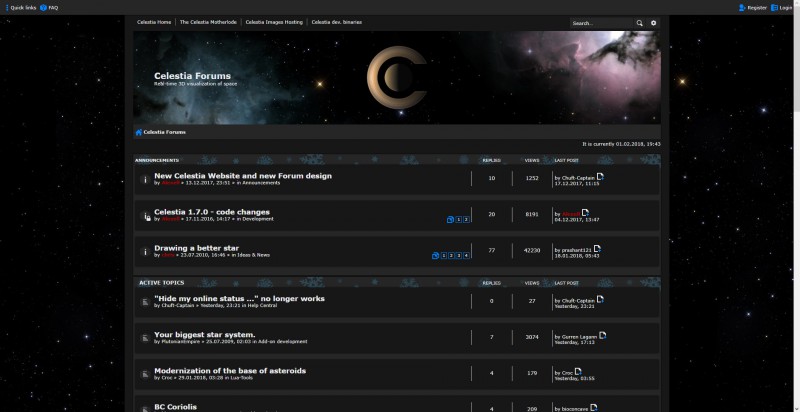The image size is (800, 412).
Task: Open Help Central forum link
Action: click(262, 306)
